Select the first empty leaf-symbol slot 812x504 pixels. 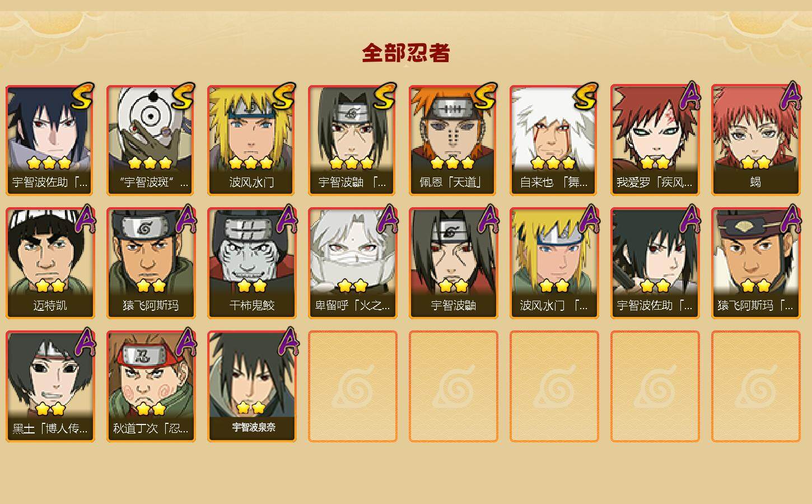coord(352,386)
